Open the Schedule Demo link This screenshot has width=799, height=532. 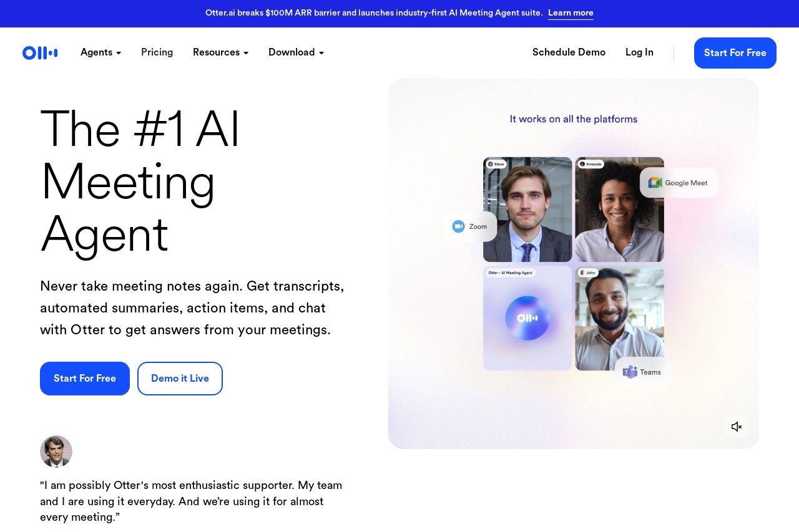(x=569, y=52)
